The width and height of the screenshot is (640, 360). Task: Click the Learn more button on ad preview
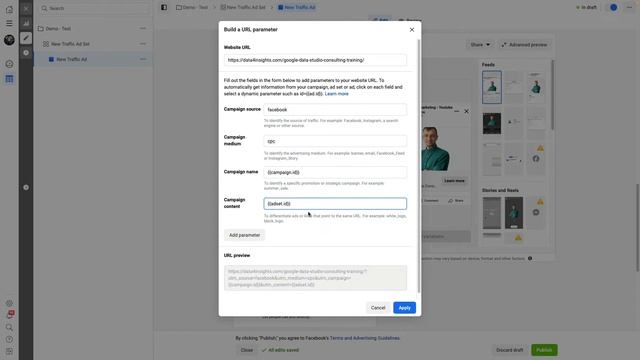[454, 180]
